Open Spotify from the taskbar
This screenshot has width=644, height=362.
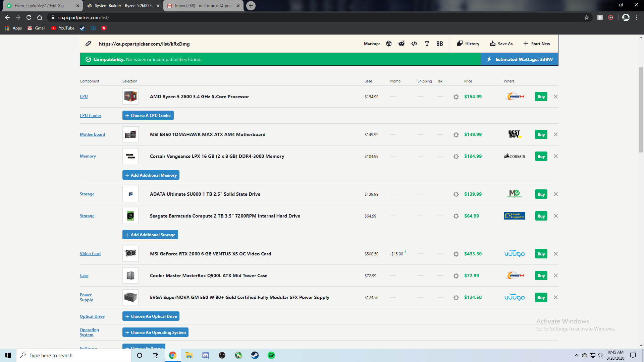click(271, 355)
